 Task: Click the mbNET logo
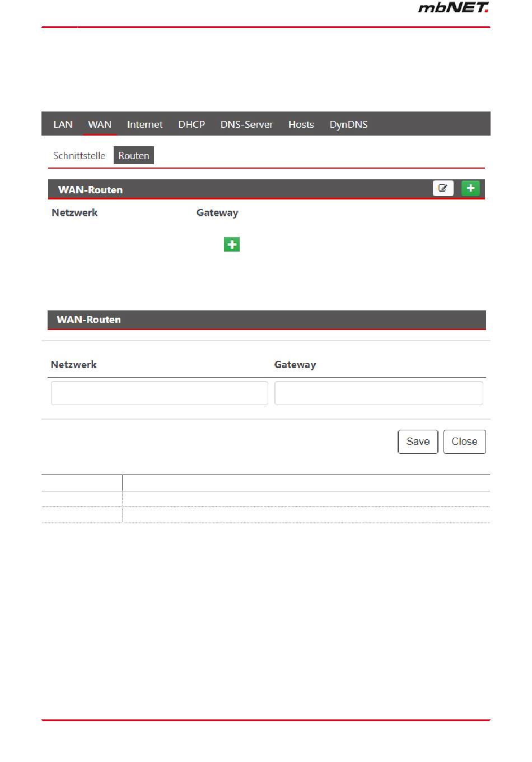pos(454,7)
